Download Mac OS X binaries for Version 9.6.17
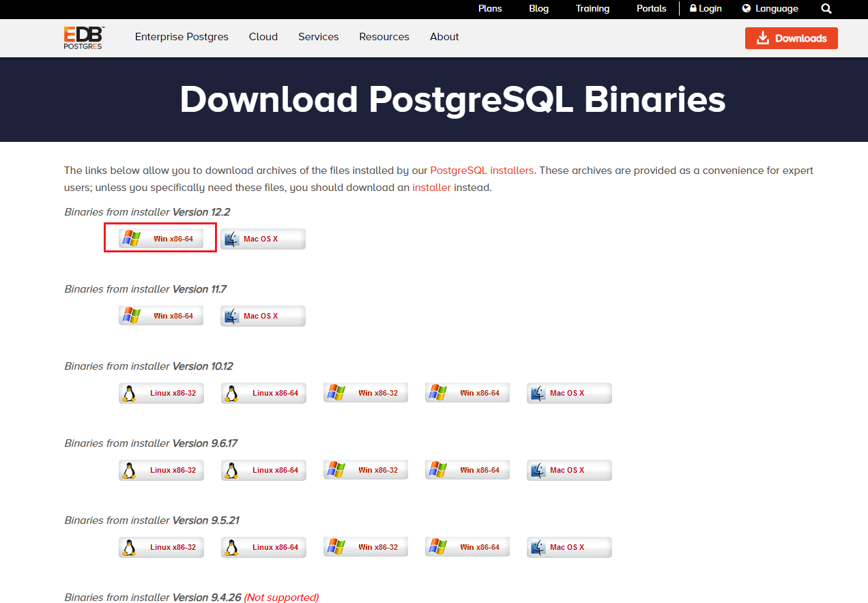This screenshot has height=603, width=868. point(569,469)
